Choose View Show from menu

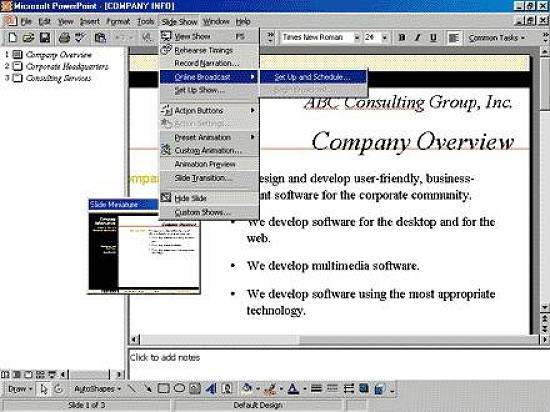pos(209,36)
